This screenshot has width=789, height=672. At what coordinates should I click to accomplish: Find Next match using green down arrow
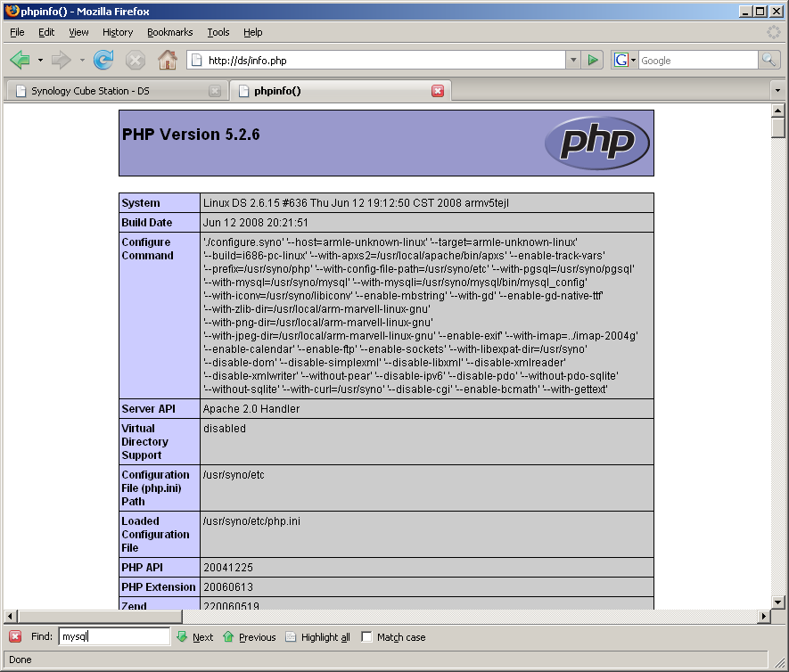pos(182,636)
